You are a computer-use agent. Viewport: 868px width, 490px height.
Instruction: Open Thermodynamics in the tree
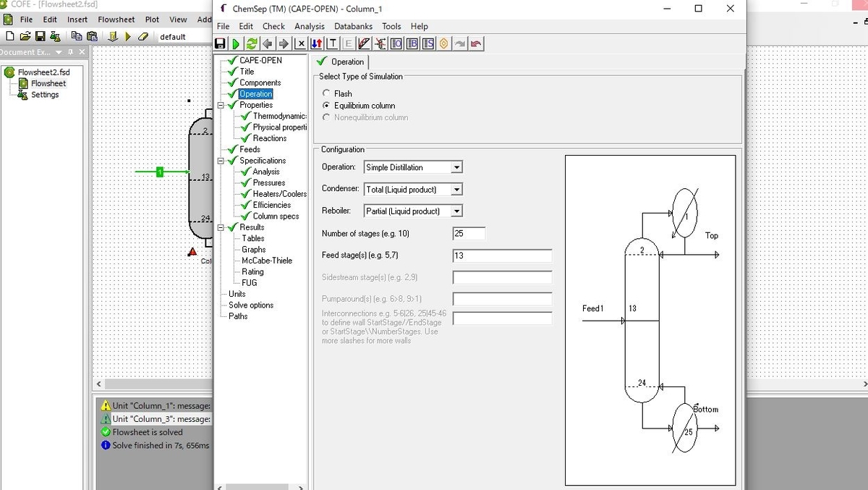pyautogui.click(x=279, y=117)
